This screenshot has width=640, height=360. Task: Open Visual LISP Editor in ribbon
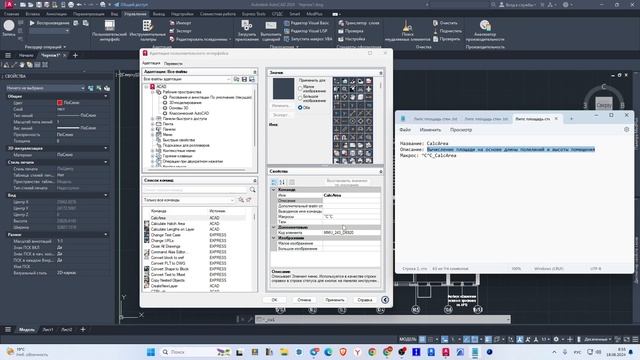pos(306,31)
